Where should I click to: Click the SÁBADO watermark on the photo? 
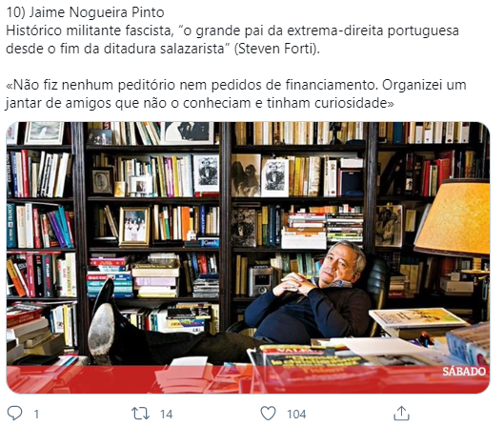point(464,372)
